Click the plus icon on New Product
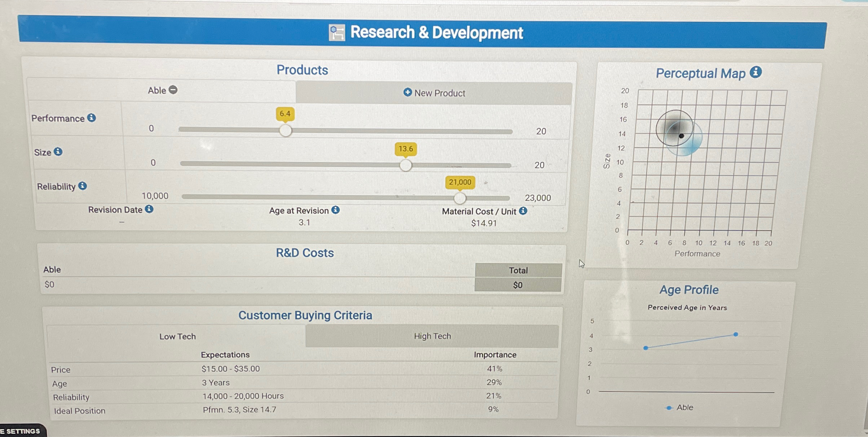868x437 pixels. click(x=407, y=93)
